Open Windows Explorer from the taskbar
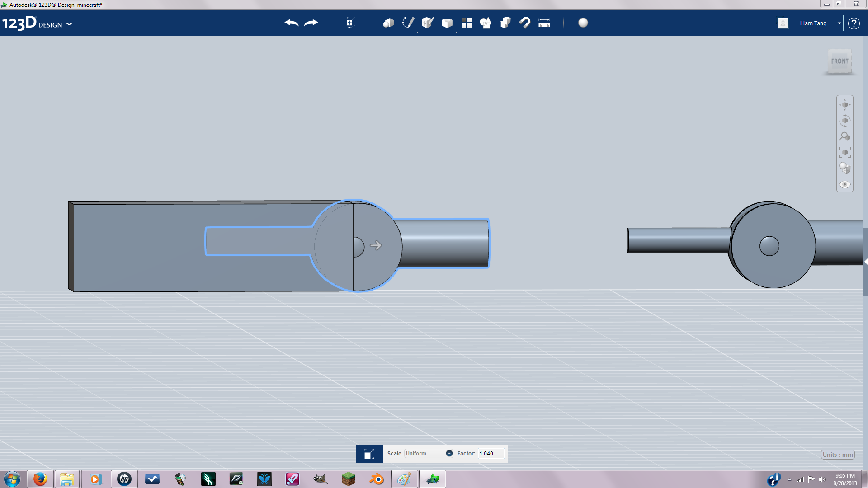868x488 pixels. click(67, 479)
